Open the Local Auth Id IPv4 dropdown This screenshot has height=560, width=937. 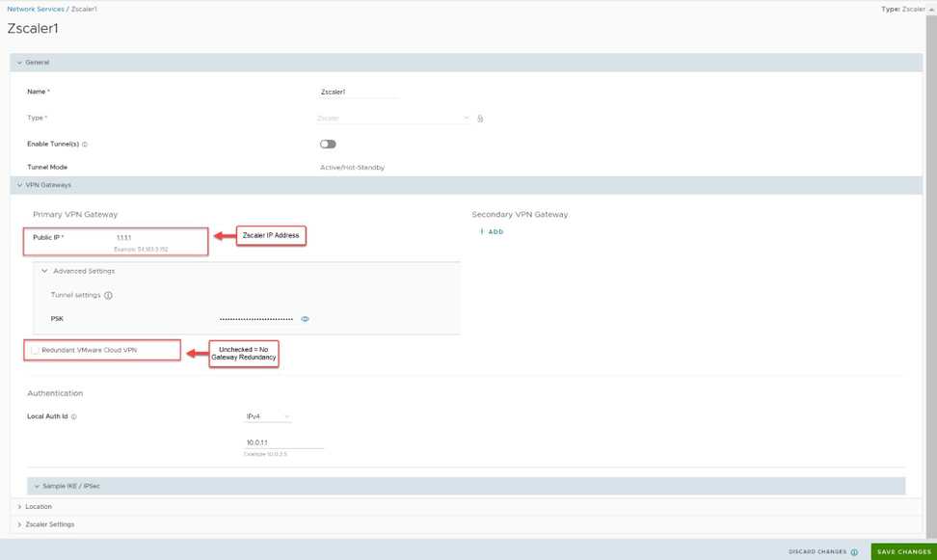click(x=267, y=417)
